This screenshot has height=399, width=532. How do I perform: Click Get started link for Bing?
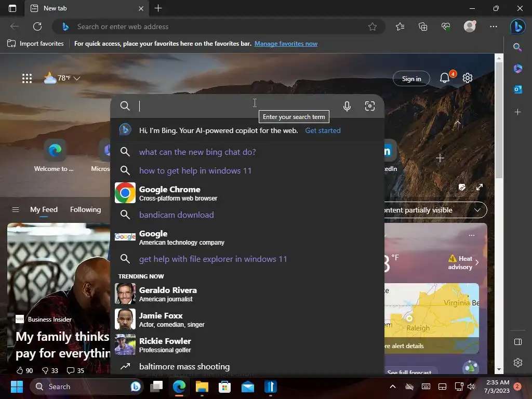(323, 130)
